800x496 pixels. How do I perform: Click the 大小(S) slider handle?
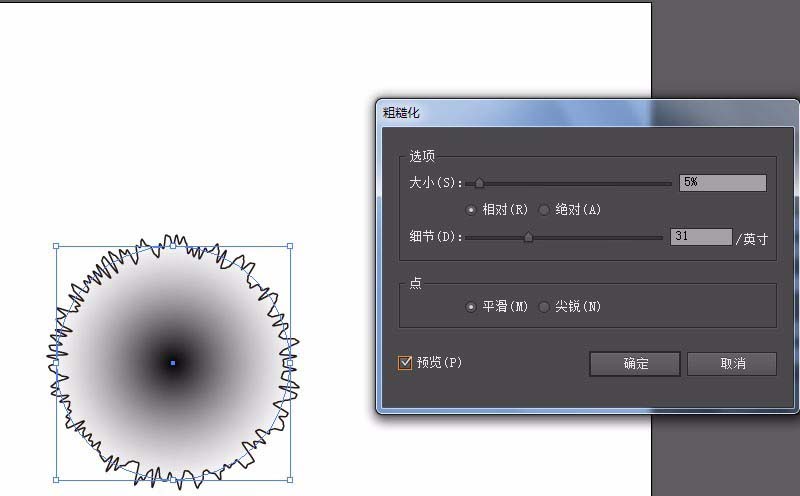(x=479, y=183)
